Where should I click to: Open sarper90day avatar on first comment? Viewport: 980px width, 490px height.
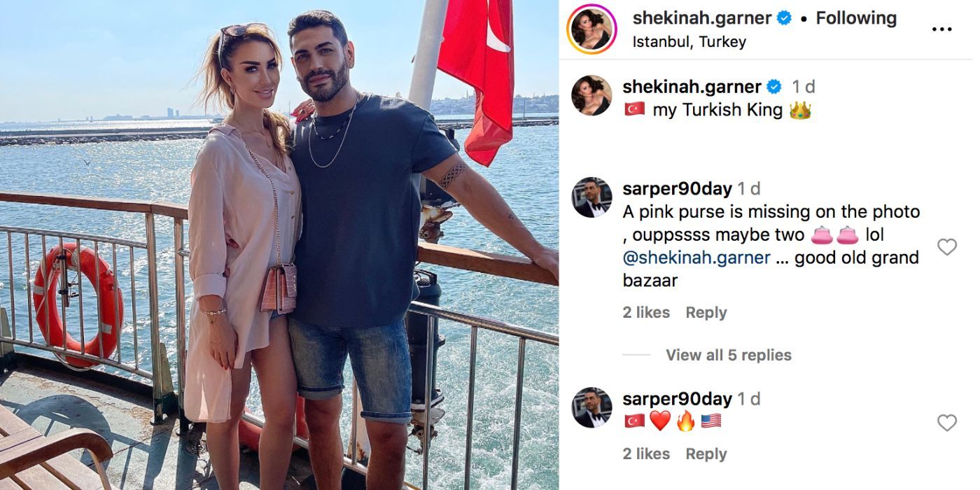(x=591, y=197)
